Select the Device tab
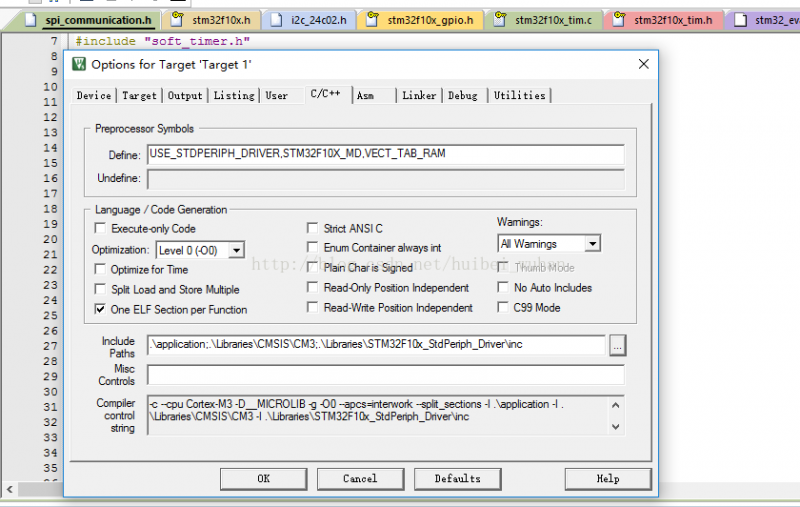This screenshot has width=800, height=507. pos(94,95)
